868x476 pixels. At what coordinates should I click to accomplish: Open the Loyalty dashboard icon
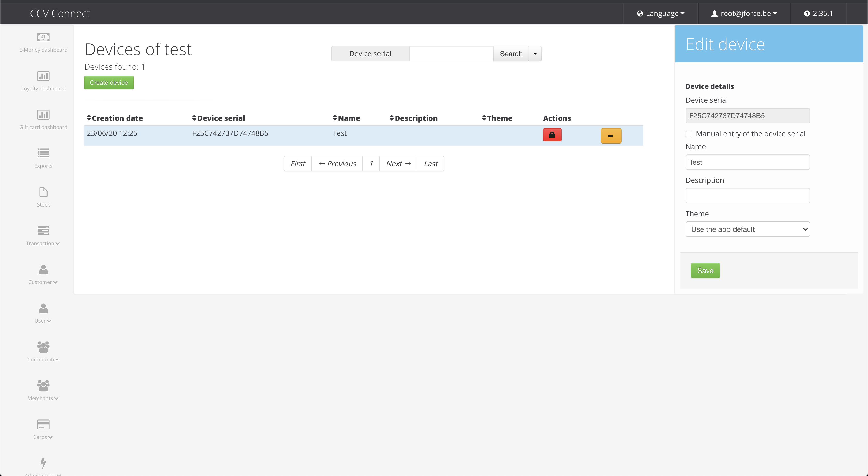point(43,76)
